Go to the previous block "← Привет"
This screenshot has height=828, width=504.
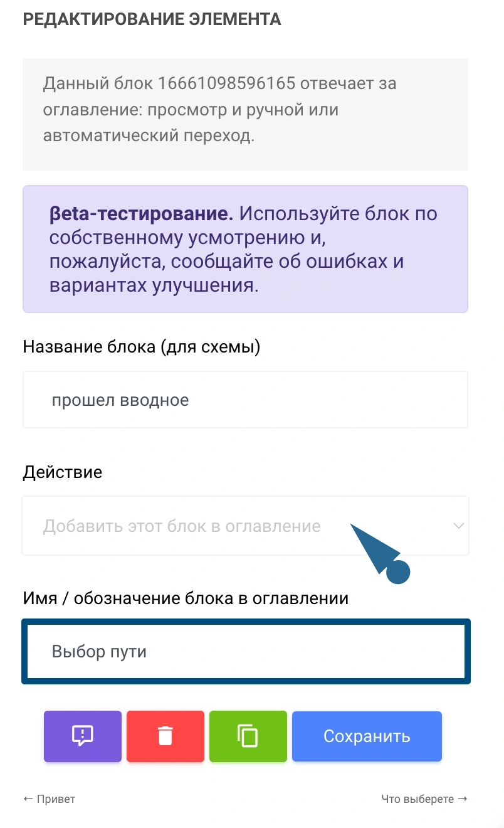pos(49,799)
